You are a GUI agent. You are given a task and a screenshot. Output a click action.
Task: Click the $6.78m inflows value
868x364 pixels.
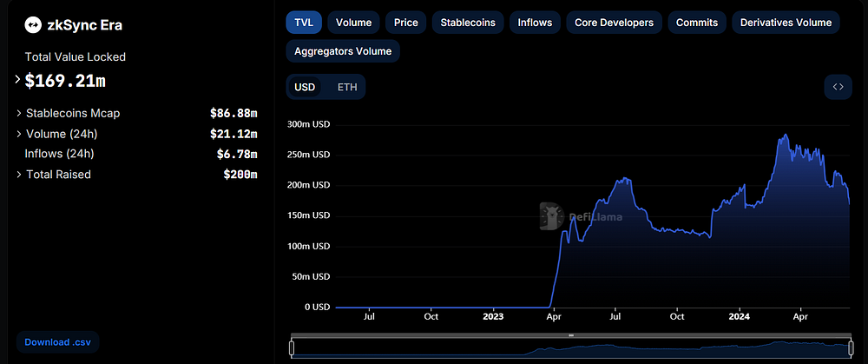pyautogui.click(x=237, y=154)
